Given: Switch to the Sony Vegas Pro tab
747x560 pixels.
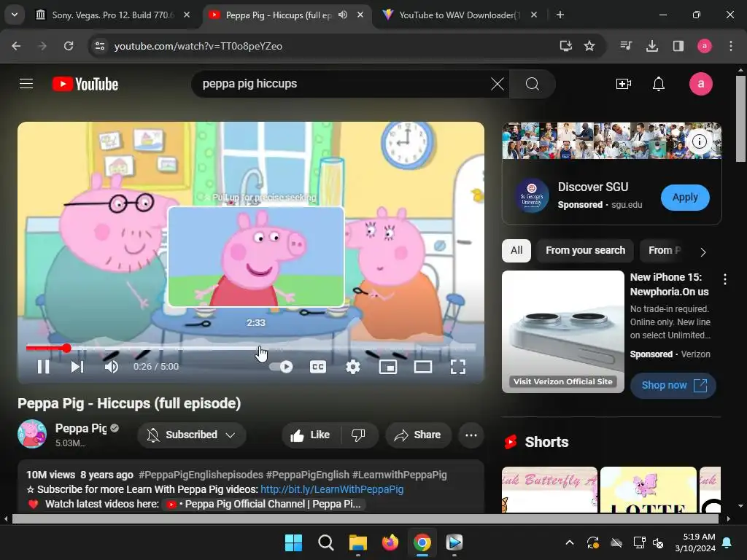Looking at the screenshot, I should coord(112,15).
